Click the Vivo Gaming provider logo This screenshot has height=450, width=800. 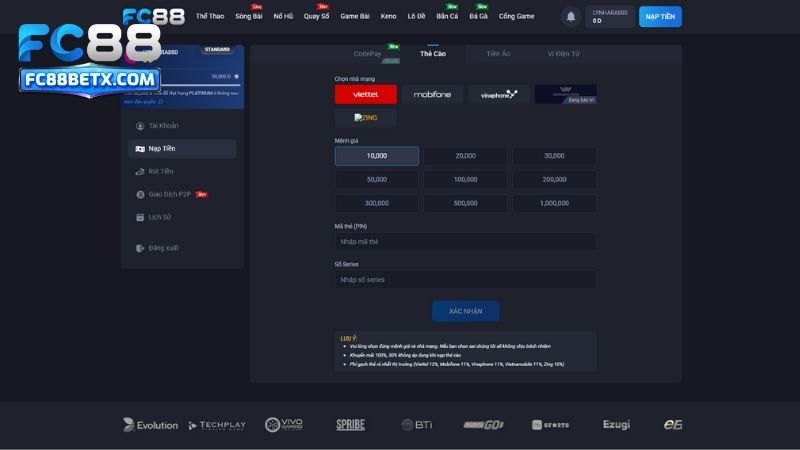(x=284, y=424)
